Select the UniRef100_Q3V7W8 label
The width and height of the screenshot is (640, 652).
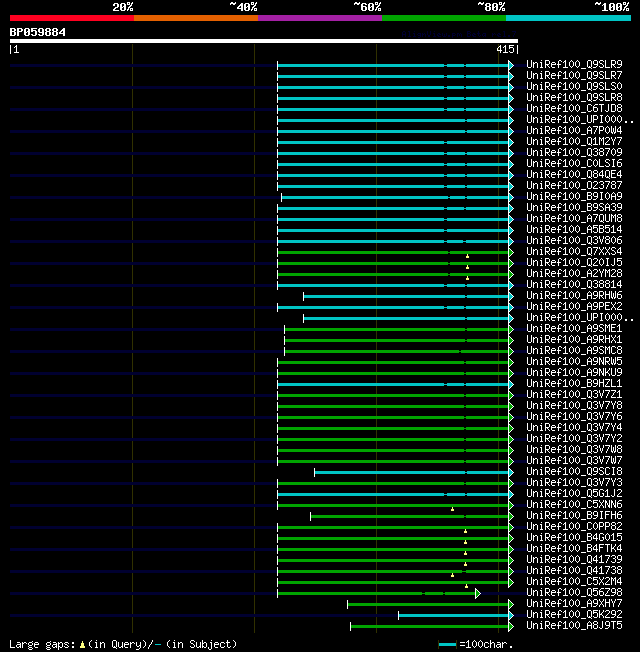[x=574, y=449]
